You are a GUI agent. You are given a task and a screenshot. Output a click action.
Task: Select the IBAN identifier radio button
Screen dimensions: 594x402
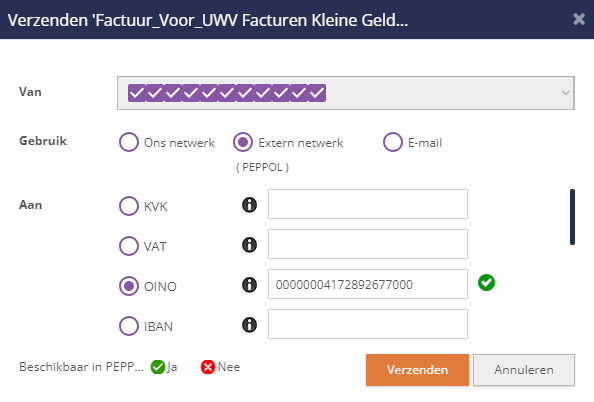pos(129,326)
